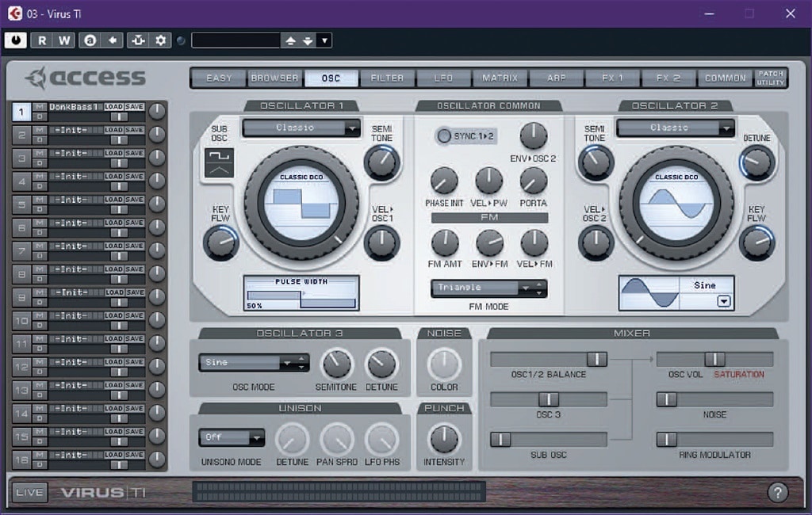This screenshot has height=515, width=812.
Task: Enable Read automation R button
Action: (42, 40)
